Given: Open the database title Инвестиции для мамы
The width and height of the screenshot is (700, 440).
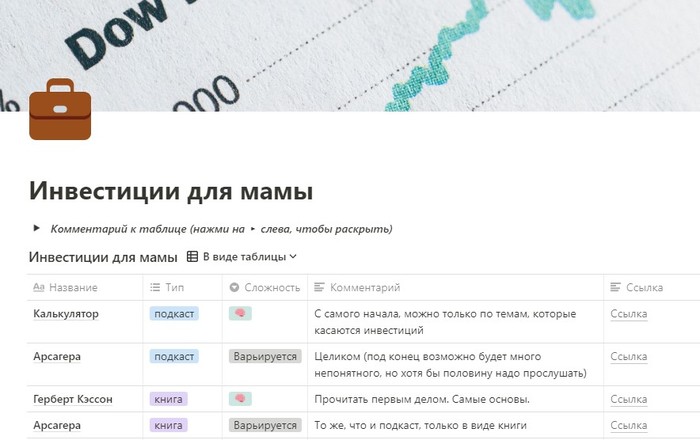Looking at the screenshot, I should [x=103, y=257].
